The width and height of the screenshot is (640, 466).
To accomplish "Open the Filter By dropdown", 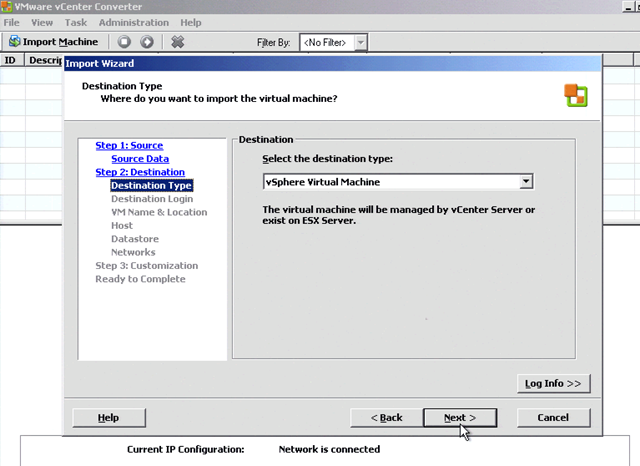I will 360,42.
